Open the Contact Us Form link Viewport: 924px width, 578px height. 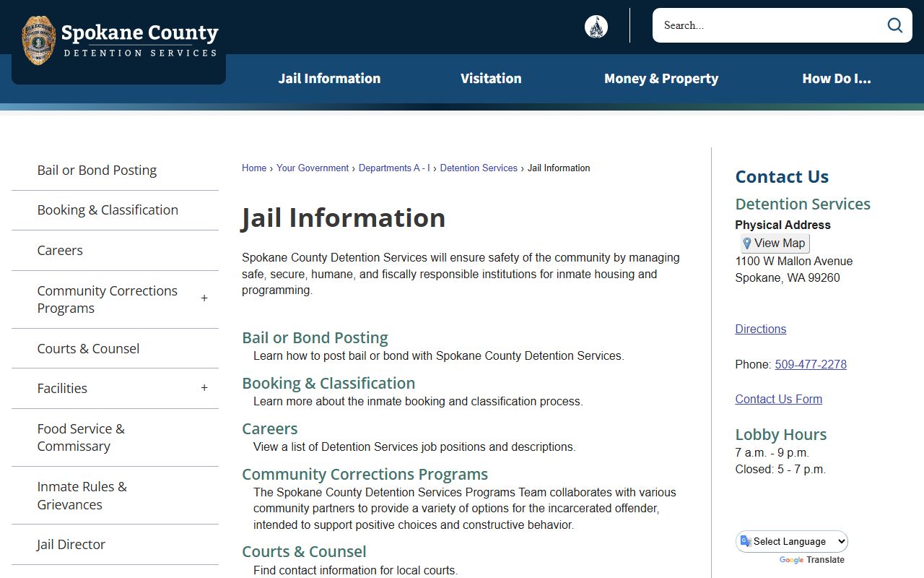pyautogui.click(x=779, y=400)
